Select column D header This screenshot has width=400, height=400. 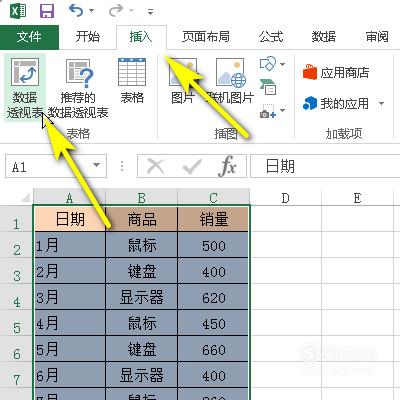tap(286, 198)
